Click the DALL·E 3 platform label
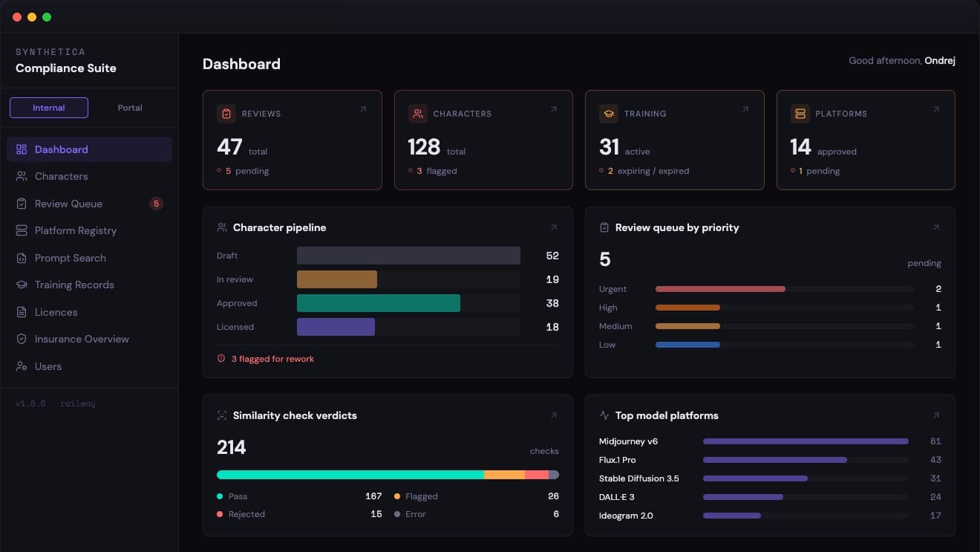This screenshot has width=980, height=552. click(617, 497)
